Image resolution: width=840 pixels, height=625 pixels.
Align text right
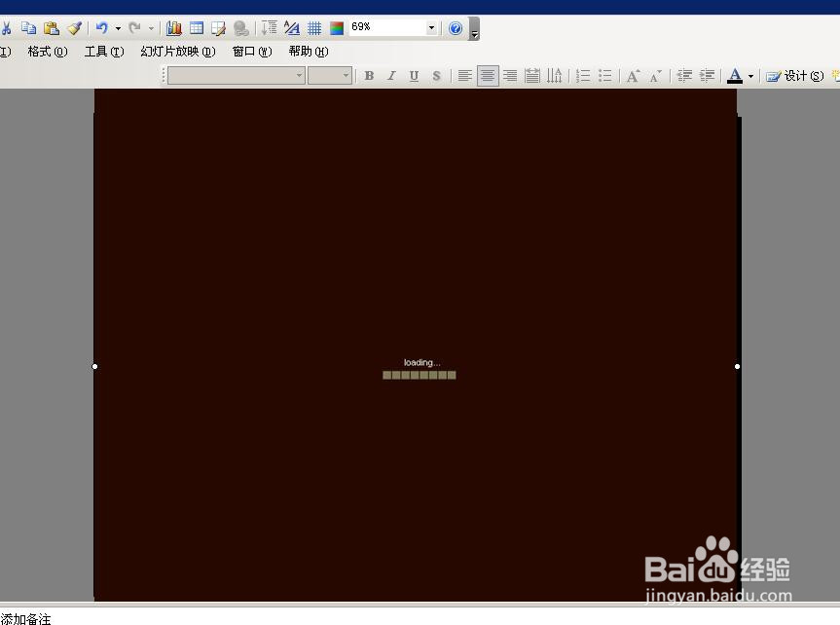(x=510, y=76)
